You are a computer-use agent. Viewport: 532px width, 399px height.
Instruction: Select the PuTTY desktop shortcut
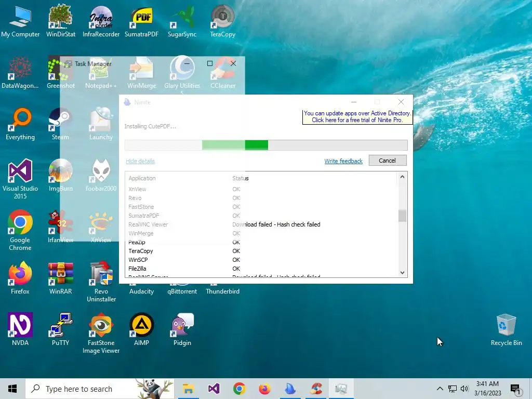click(x=60, y=329)
